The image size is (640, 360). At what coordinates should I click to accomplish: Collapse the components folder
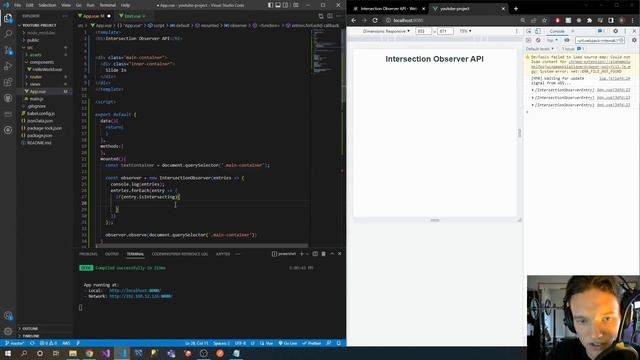[x=41, y=62]
